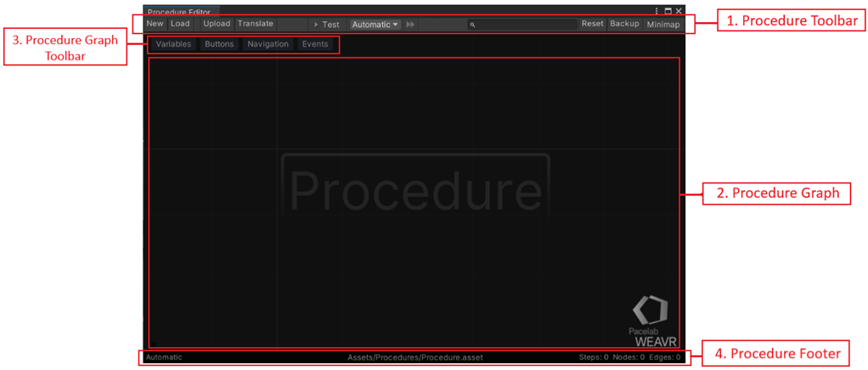Focus the toolbar search field
868x370 pixels.
point(522,25)
